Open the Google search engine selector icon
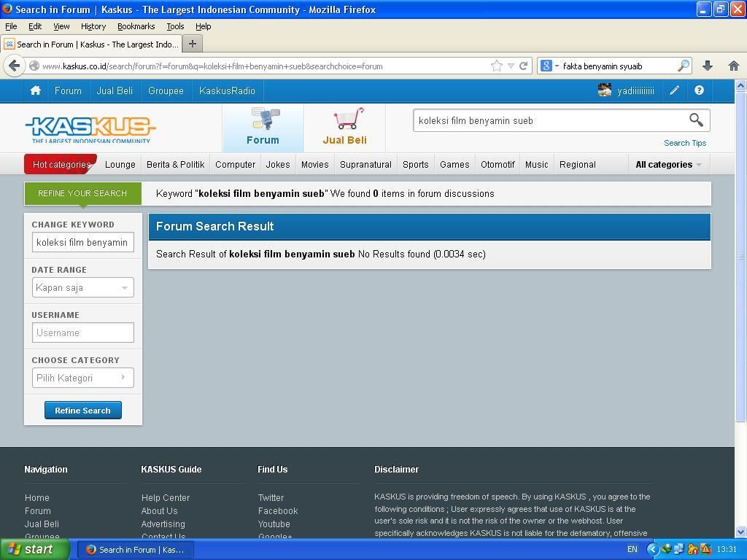This screenshot has width=747, height=560. 549,66
